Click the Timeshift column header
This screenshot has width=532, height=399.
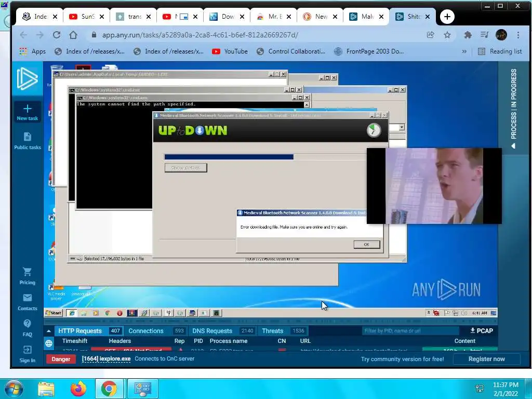[x=75, y=341]
